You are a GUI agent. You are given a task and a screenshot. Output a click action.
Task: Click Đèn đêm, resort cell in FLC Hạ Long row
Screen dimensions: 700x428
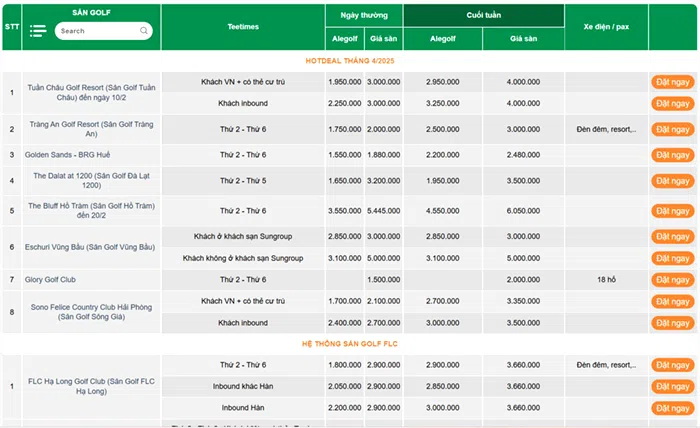pos(606,365)
